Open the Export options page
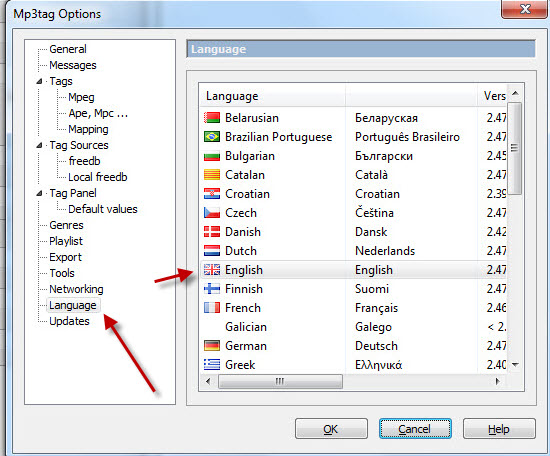The width and height of the screenshot is (550, 456). (65, 257)
